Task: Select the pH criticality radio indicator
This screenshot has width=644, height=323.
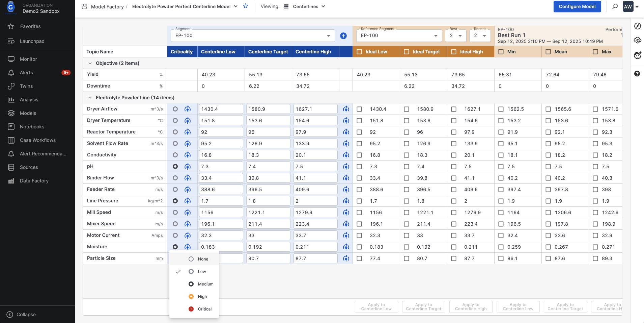Action: [175, 167]
